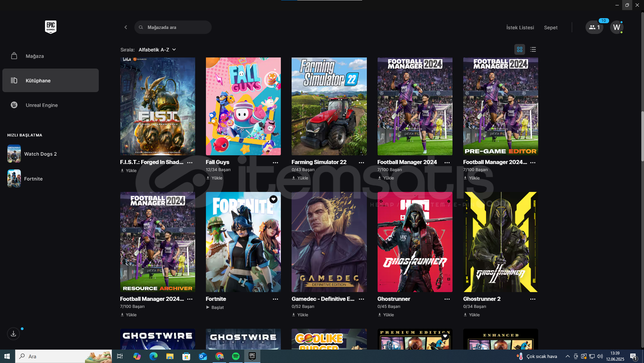Click the Windows taskbar search box
Image resolution: width=644 pixels, height=363 pixels.
(63, 356)
